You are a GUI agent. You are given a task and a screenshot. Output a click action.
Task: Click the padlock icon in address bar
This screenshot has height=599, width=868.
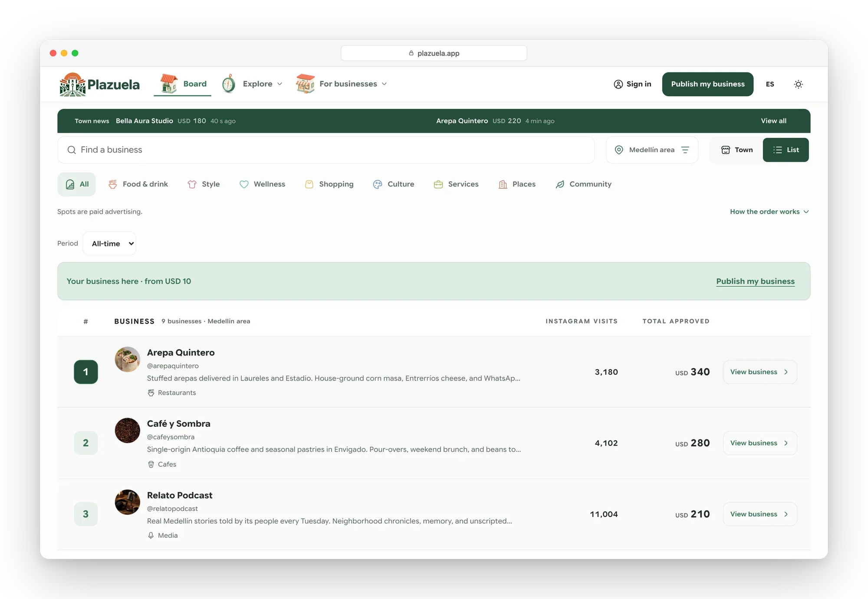(411, 53)
